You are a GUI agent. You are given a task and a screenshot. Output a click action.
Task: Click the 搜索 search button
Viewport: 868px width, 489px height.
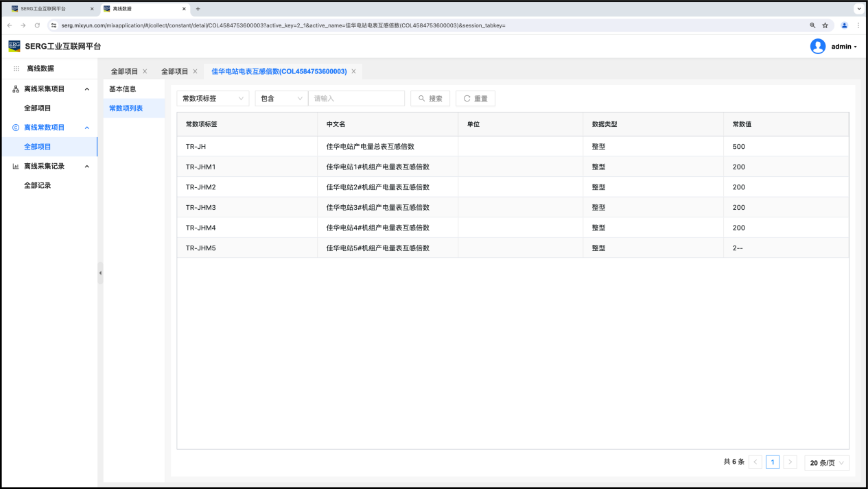point(430,99)
